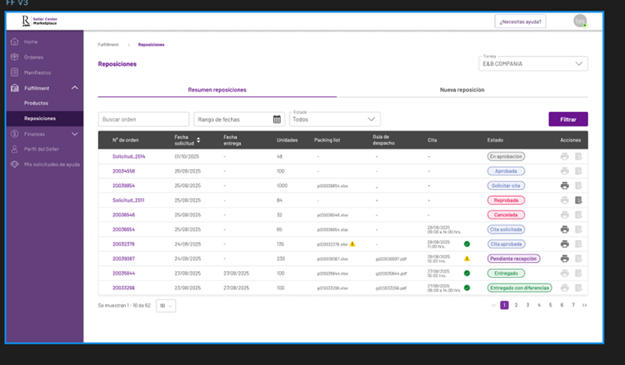The width and height of the screenshot is (625, 365).
Task: Click the calendar icon in Rango de fechas
Action: point(277,119)
